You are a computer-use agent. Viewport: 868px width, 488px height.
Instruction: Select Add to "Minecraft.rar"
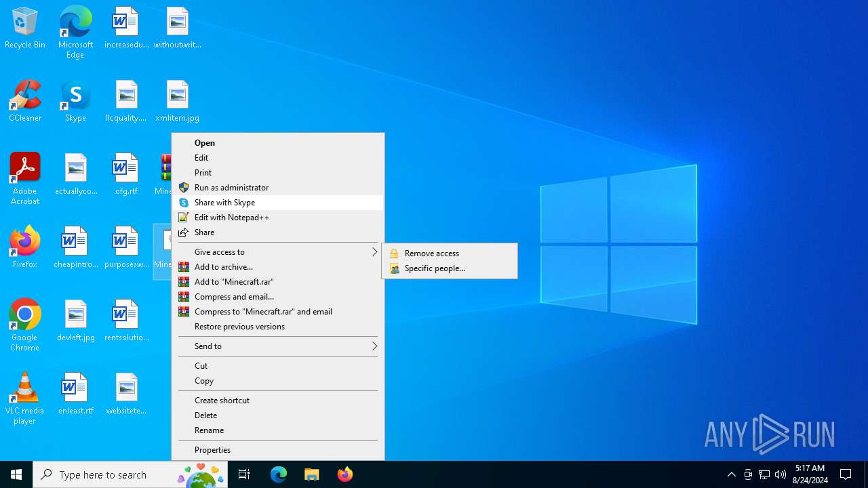(x=278, y=282)
